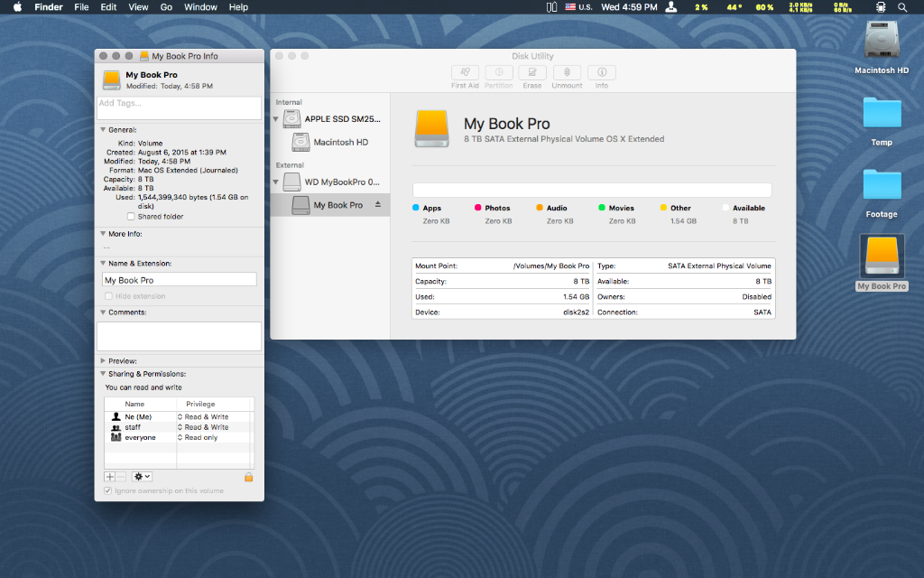This screenshot has width=924, height=578.
Task: Collapse the General section
Action: tap(103, 130)
